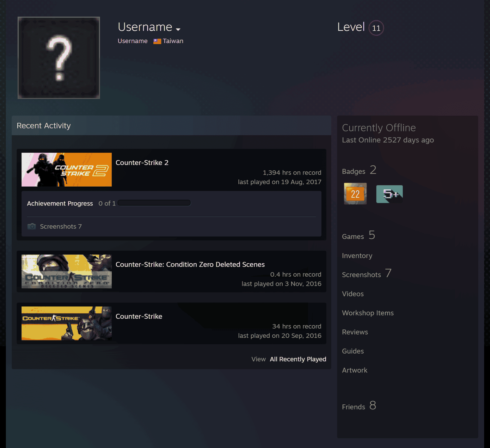
Task: Click 0.4 hrs on record text
Action: coord(296,274)
